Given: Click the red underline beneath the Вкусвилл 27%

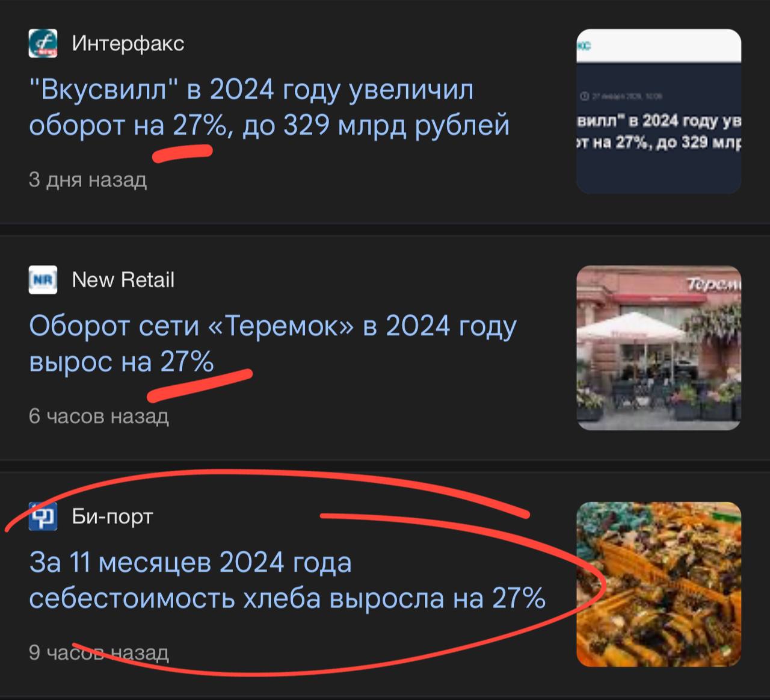Looking at the screenshot, I should (x=182, y=153).
